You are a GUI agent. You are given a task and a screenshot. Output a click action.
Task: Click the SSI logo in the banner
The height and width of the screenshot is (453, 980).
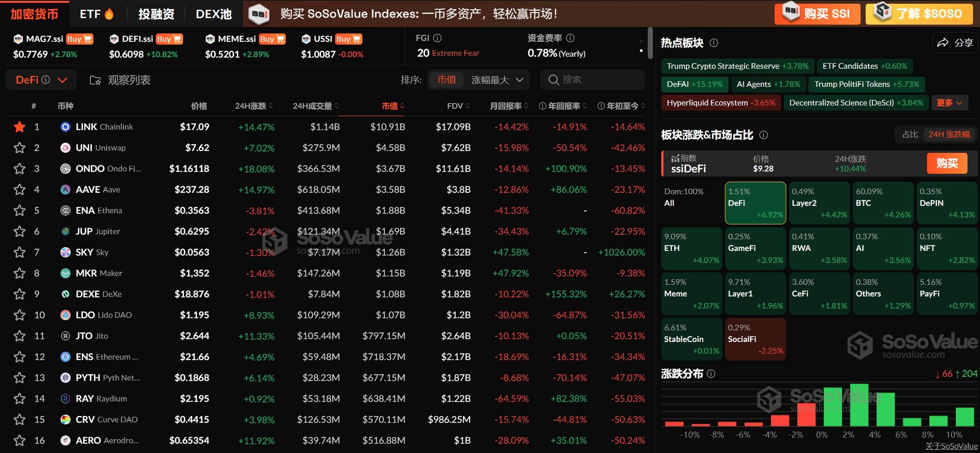(260, 14)
